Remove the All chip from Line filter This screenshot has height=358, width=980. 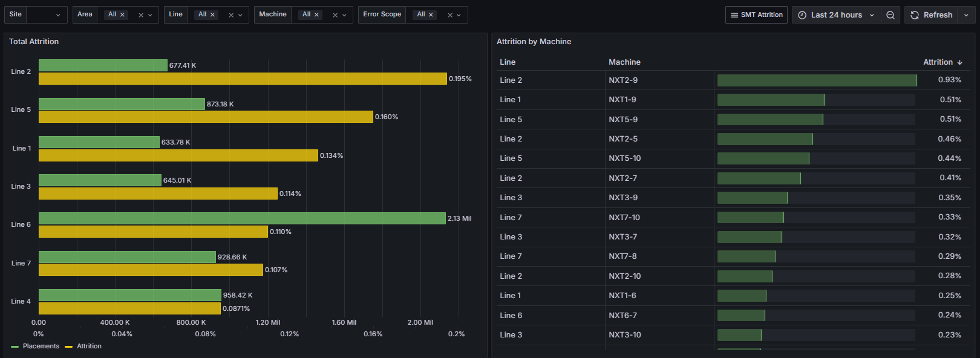[x=212, y=15]
